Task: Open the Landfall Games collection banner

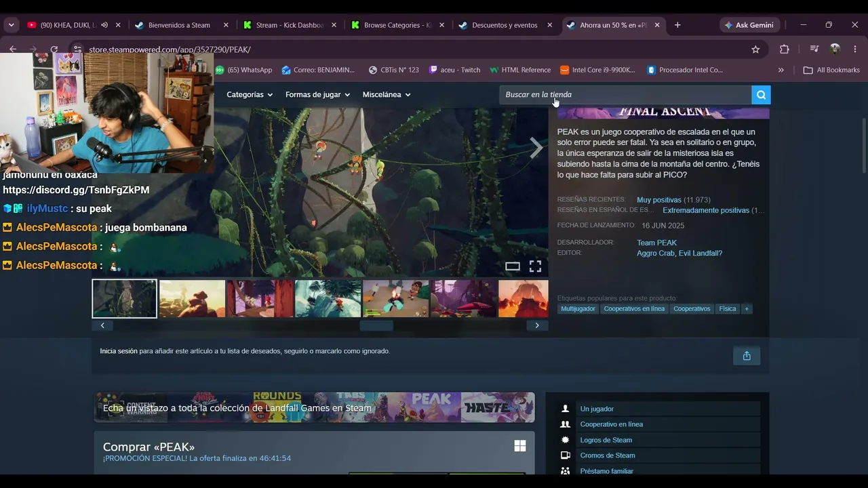Action: click(x=314, y=407)
